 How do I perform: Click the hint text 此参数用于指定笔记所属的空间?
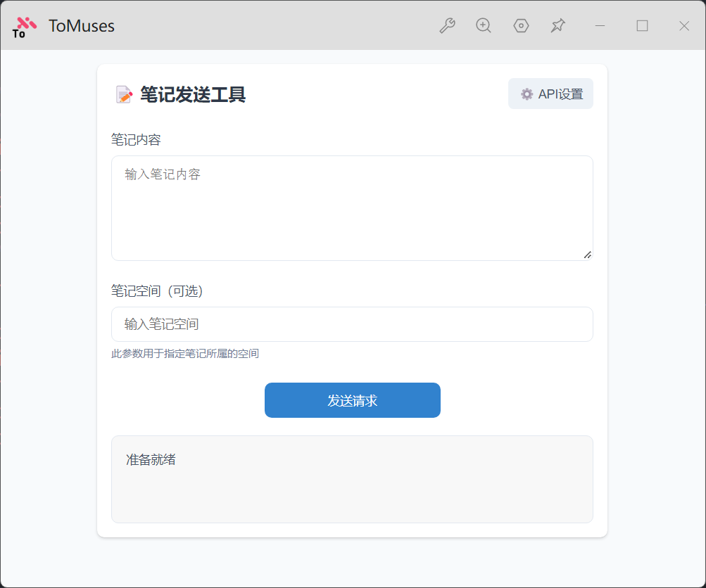coord(185,354)
